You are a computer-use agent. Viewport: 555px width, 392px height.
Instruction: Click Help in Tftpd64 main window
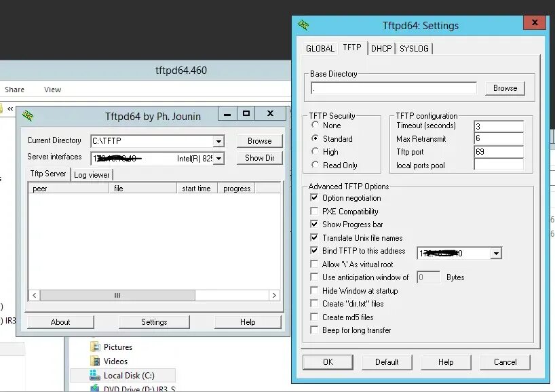[248, 322]
